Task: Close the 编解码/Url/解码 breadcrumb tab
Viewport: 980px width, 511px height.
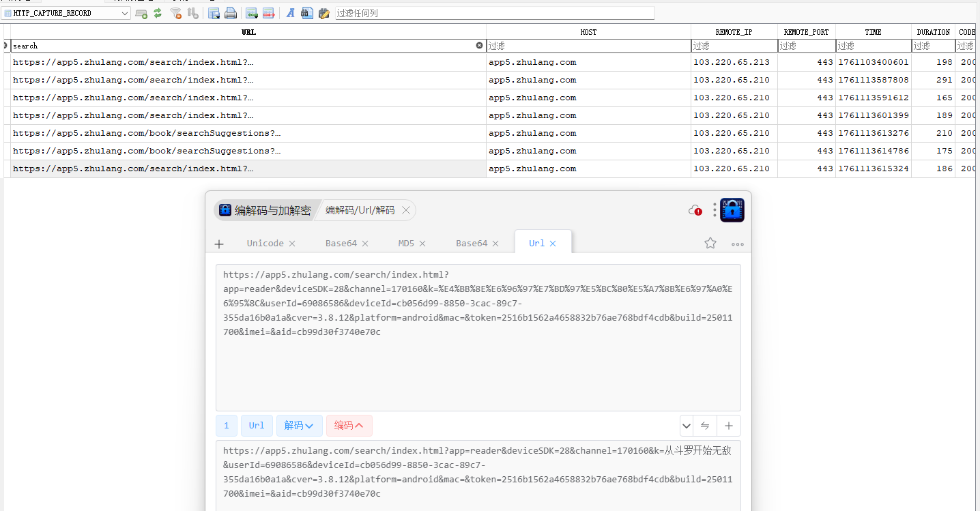Action: pos(406,210)
